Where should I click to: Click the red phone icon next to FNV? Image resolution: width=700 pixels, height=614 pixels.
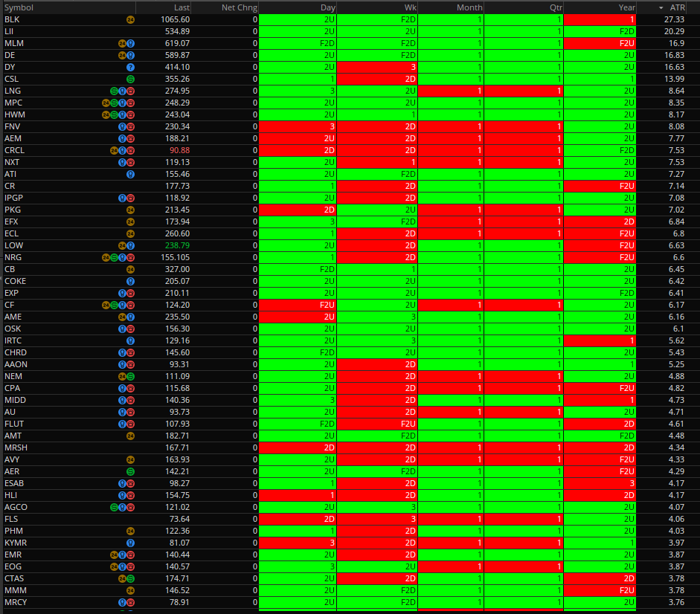click(x=130, y=126)
